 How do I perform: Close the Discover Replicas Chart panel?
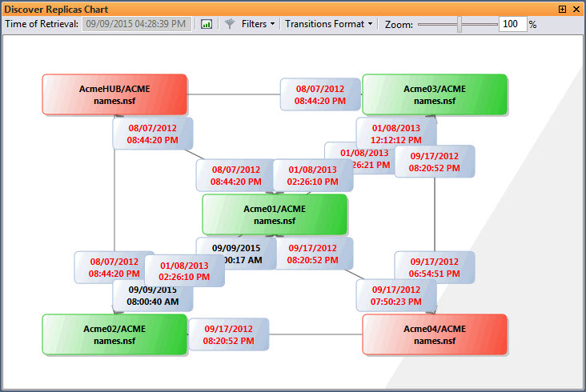[576, 9]
